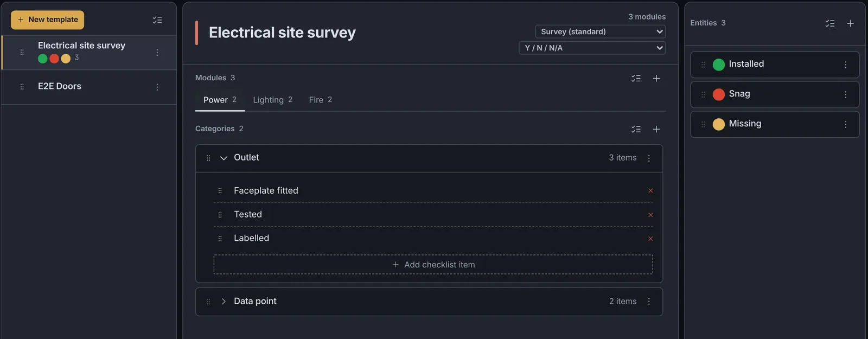Click the Outlet category name
Image resolution: width=868 pixels, height=339 pixels.
[x=246, y=157]
